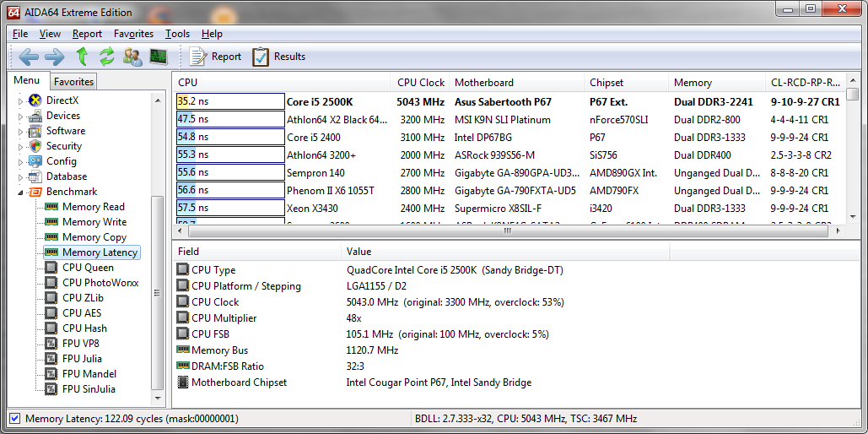
Task: Switch to the Favorites tab
Action: point(73,81)
